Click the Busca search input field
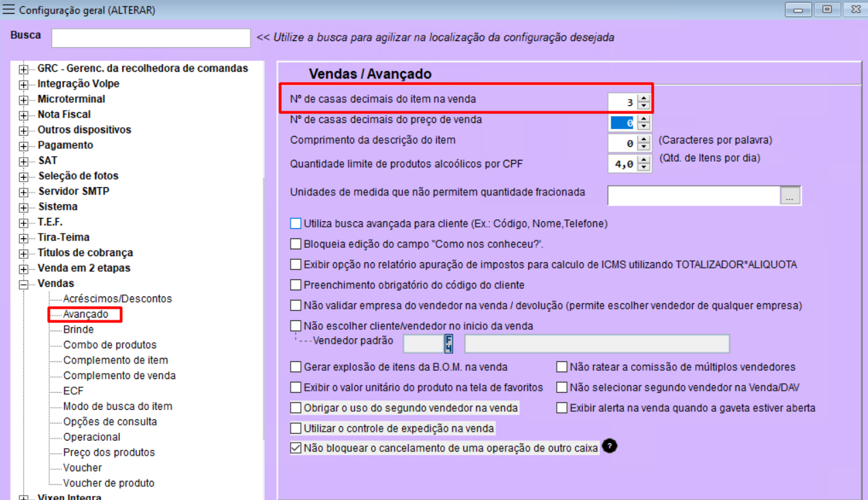Screen dimensions: 868x500 [151, 38]
